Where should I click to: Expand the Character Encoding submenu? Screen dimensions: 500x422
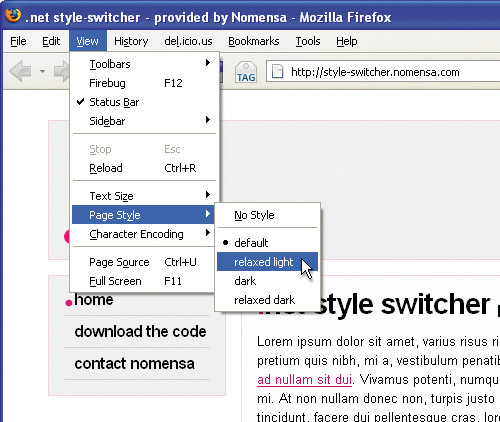coord(143,234)
